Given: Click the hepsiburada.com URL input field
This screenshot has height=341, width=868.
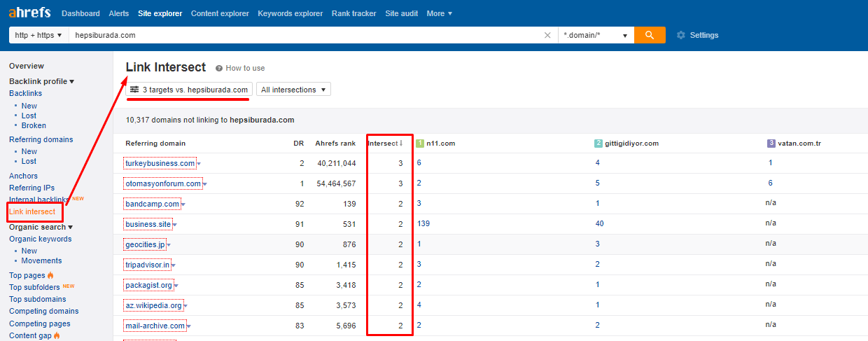Looking at the screenshot, I should 304,35.
